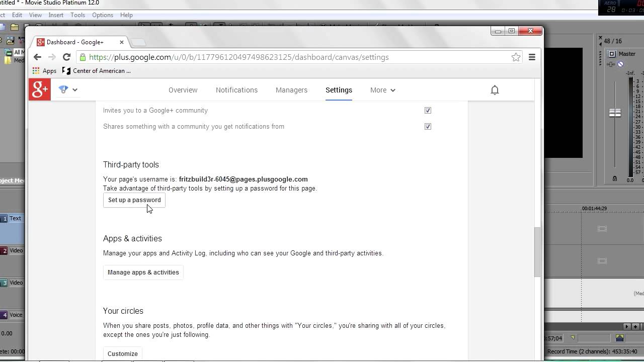Click Manage apps & activities button
644x362 pixels.
[143, 273]
